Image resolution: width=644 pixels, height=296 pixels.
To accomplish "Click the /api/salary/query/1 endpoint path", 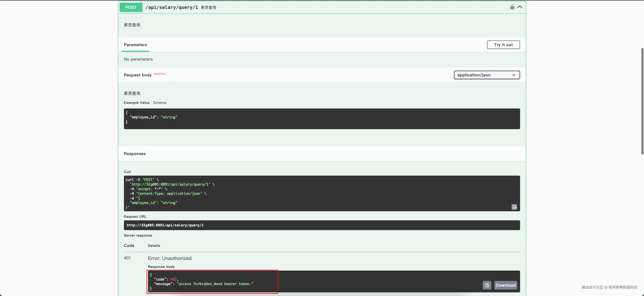I will 172,7.
